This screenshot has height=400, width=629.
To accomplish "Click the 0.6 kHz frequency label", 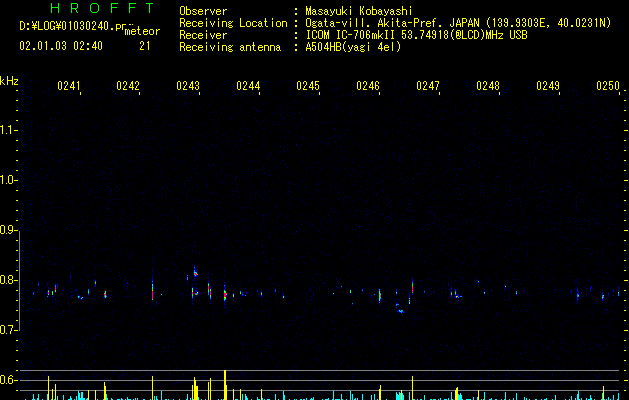I will [x=8, y=380].
